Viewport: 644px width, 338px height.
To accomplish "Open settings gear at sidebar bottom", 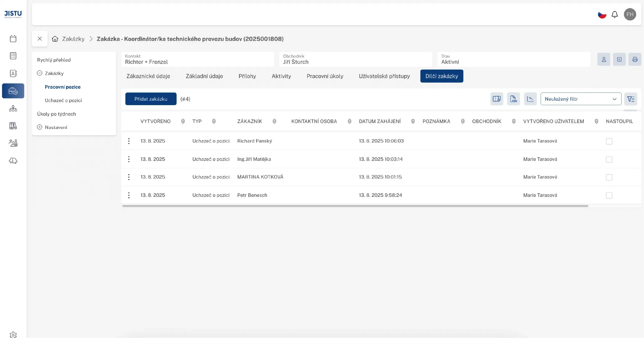I will tap(13, 334).
